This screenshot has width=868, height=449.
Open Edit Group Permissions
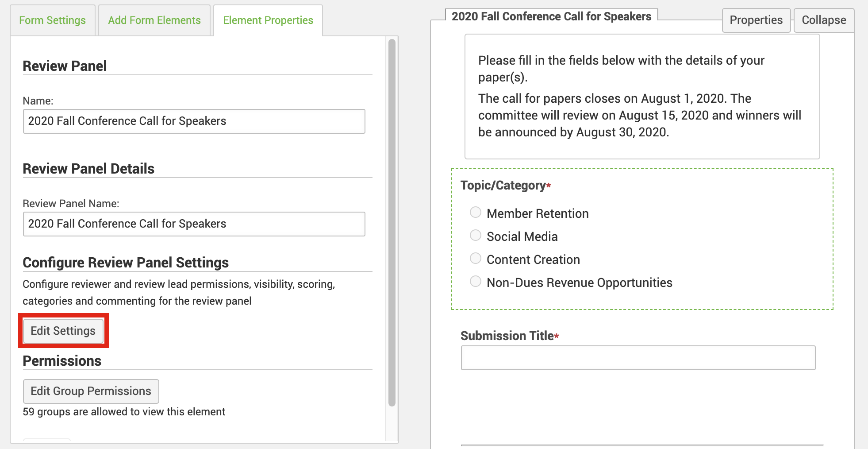pyautogui.click(x=91, y=391)
